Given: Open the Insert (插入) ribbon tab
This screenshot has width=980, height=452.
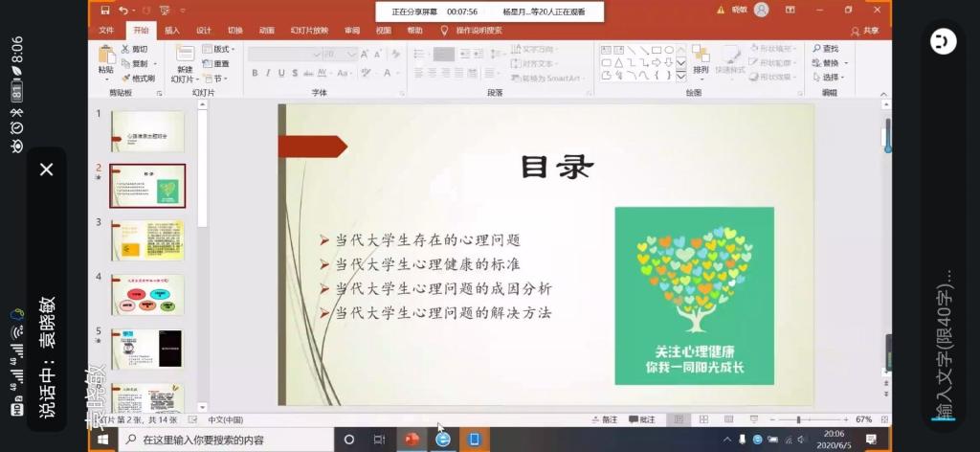Looking at the screenshot, I should click(172, 31).
